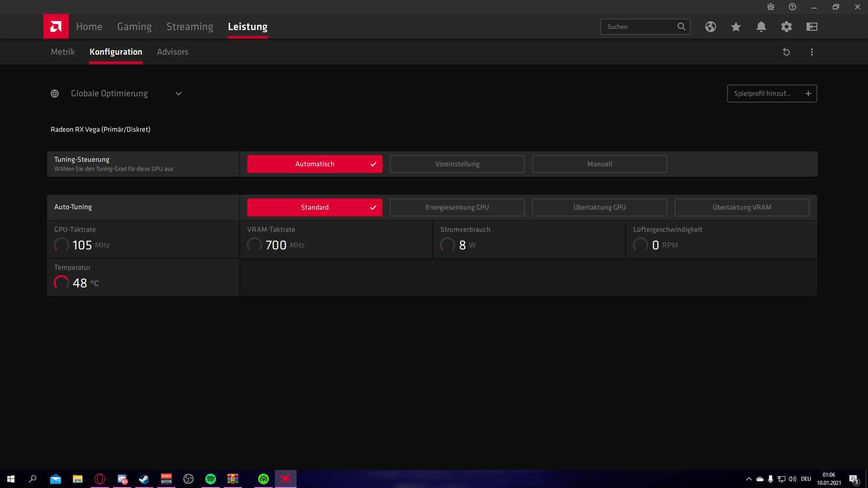Click the bug report icon

(x=771, y=7)
